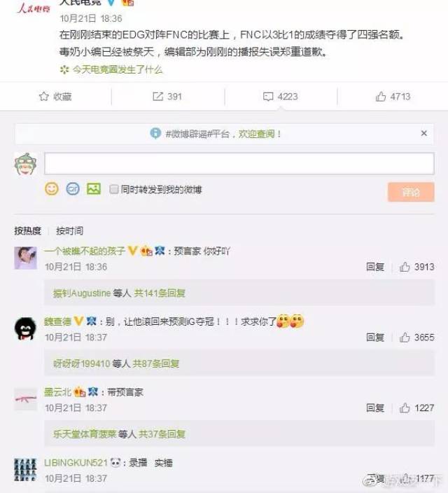Image resolution: width=448 pixels, height=493 pixels.
Task: Click the 收藏 star icon
Action: tap(43, 96)
